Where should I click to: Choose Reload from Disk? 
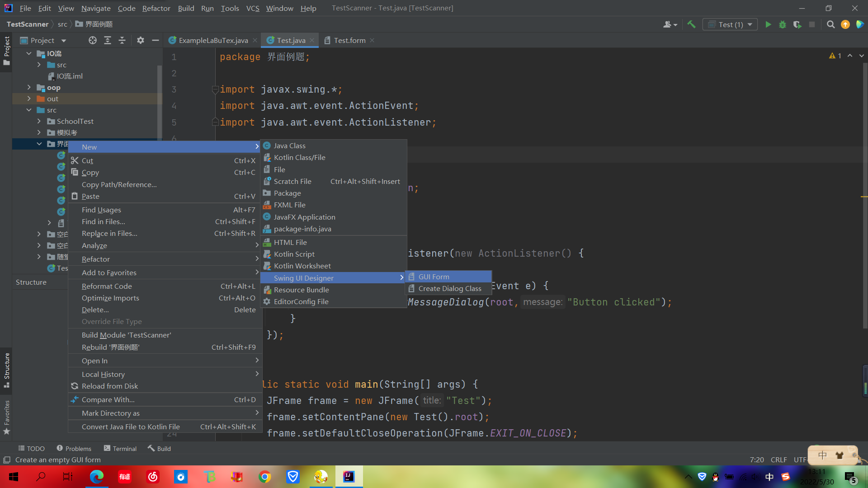pos(165,386)
